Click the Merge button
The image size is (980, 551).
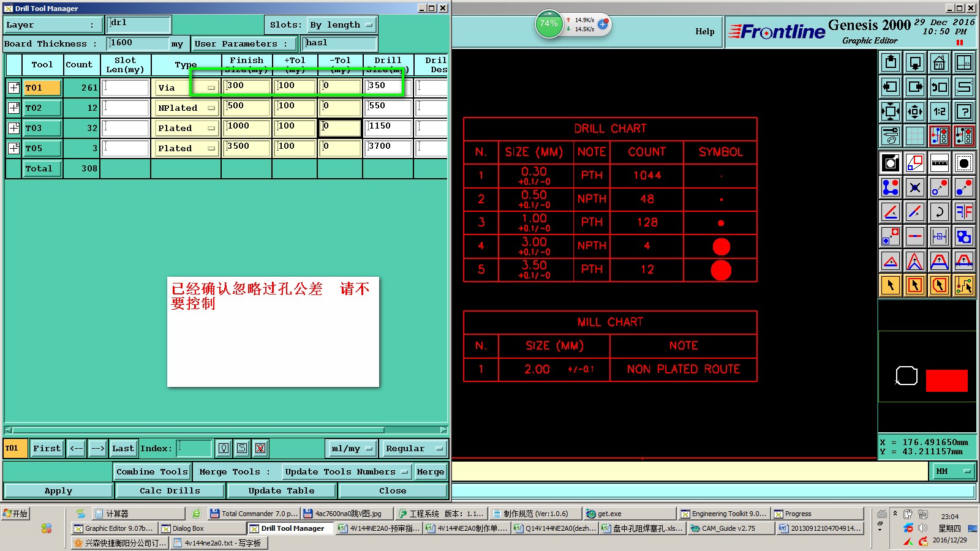[x=431, y=472]
